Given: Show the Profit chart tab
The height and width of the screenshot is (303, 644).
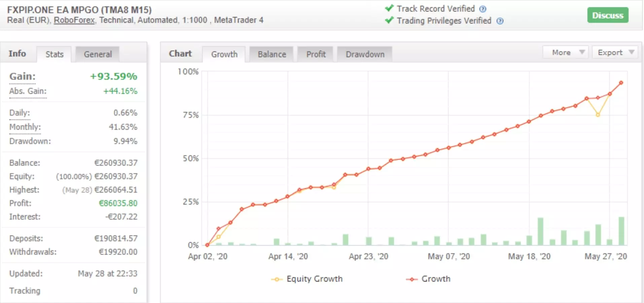Looking at the screenshot, I should click(x=316, y=54).
